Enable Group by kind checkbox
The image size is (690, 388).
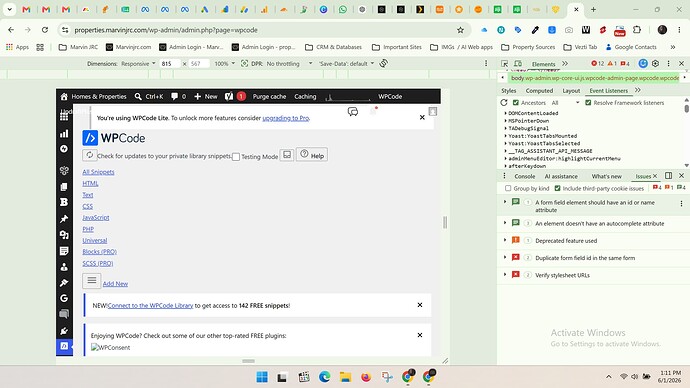tap(508, 188)
